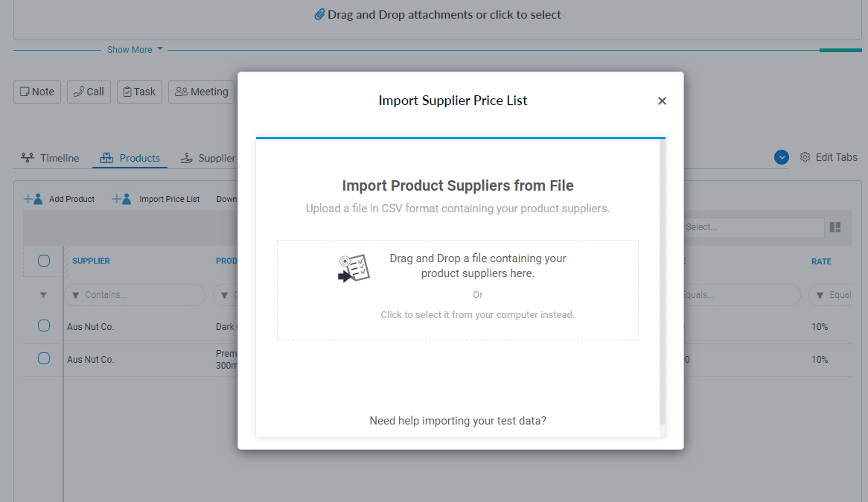Open the Meeting scheduler icon
The image size is (868, 502).
tap(181, 91)
